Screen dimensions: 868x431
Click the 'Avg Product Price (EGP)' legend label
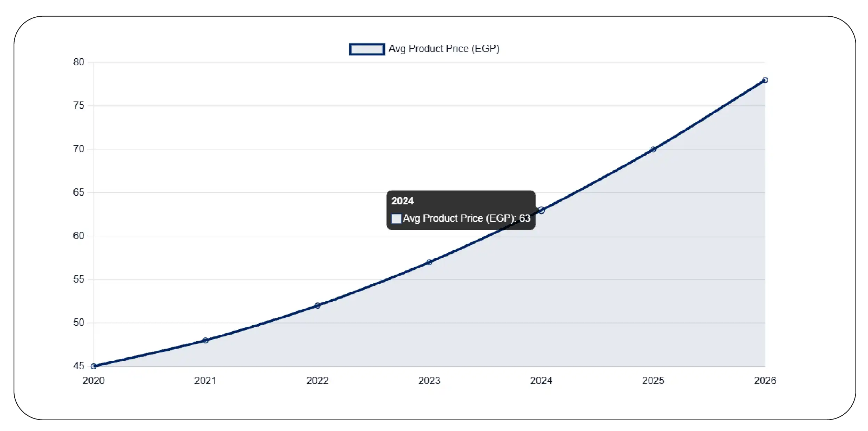coord(444,49)
